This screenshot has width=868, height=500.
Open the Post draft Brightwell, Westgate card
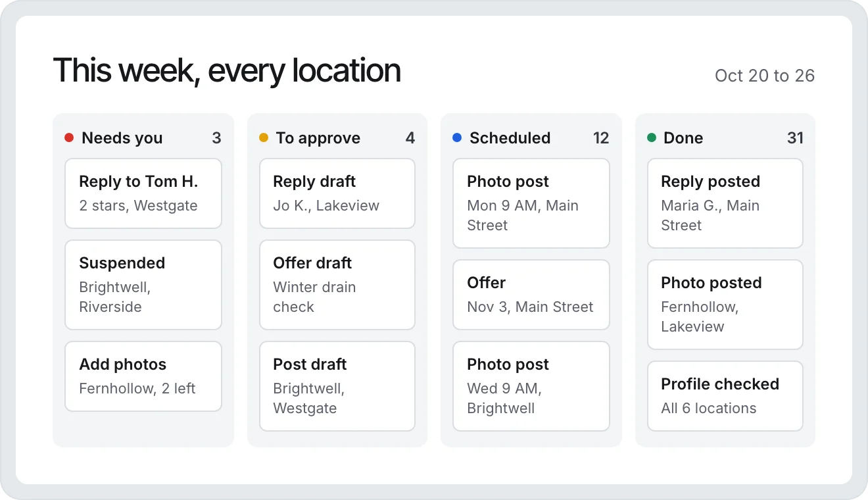pyautogui.click(x=337, y=386)
